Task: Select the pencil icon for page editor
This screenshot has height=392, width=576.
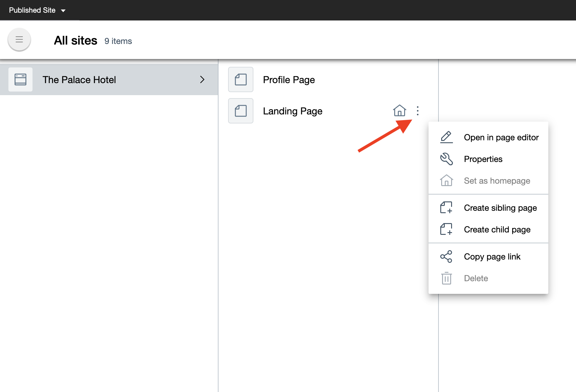Action: click(x=446, y=137)
